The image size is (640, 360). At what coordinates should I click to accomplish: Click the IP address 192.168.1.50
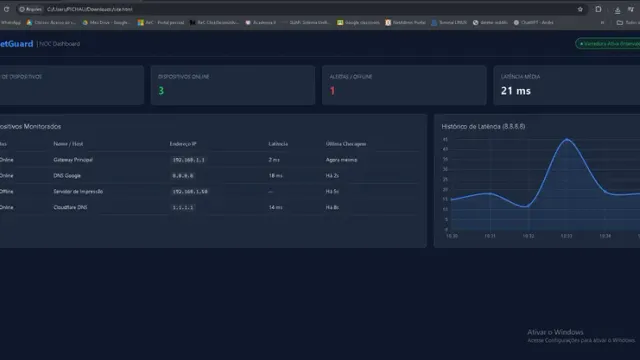pyautogui.click(x=190, y=191)
